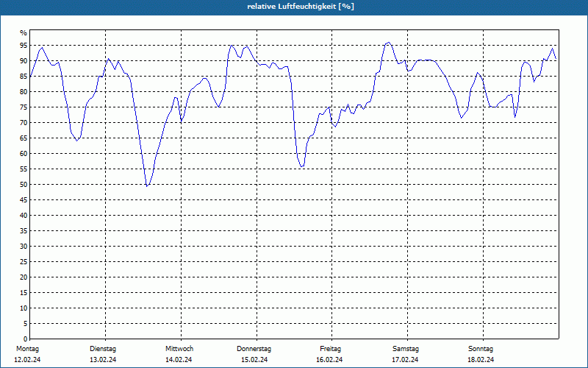Click the humidity curve's lowest dip on Dienstag
The image size is (588, 368).
coord(147,186)
